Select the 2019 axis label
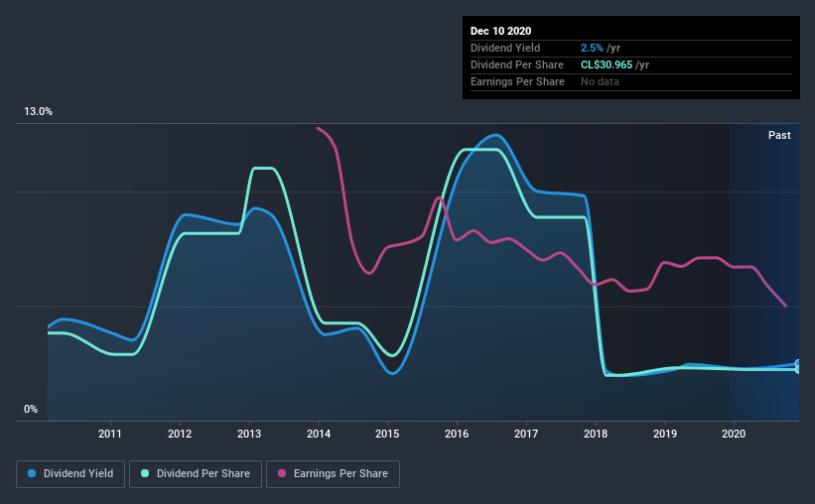 tap(665, 434)
